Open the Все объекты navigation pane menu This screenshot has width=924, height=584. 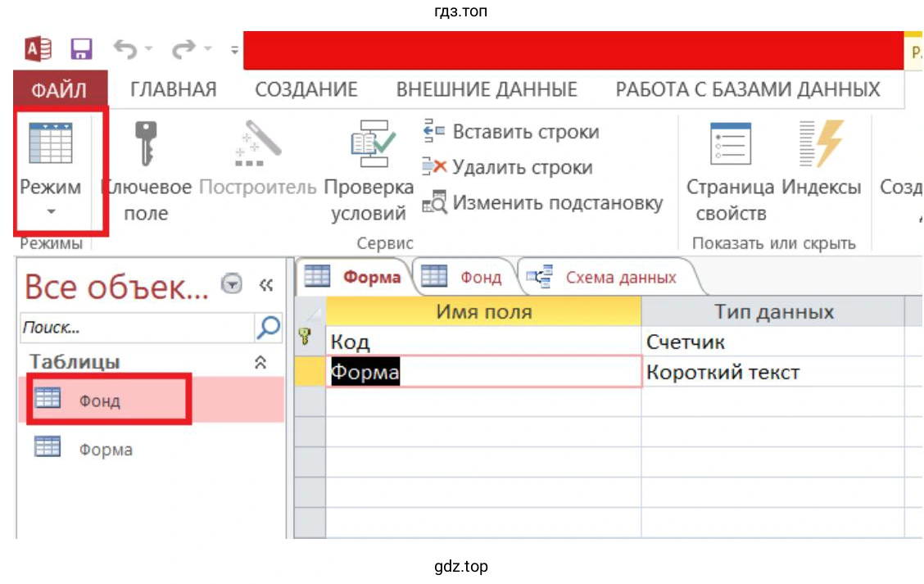[x=233, y=285]
